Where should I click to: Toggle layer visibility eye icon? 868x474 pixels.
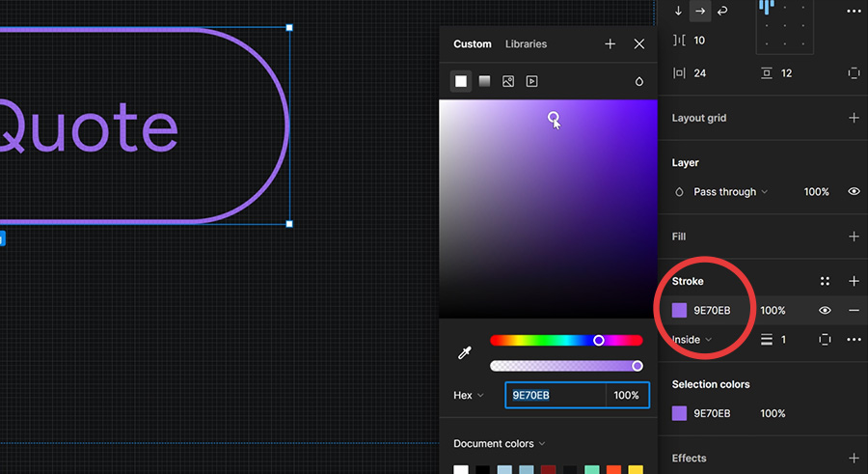point(854,191)
